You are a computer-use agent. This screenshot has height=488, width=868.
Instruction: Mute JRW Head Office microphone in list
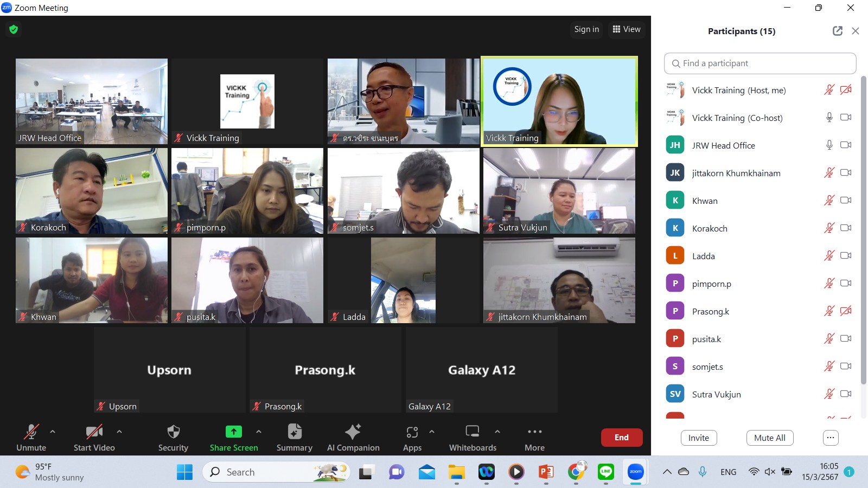829,145
